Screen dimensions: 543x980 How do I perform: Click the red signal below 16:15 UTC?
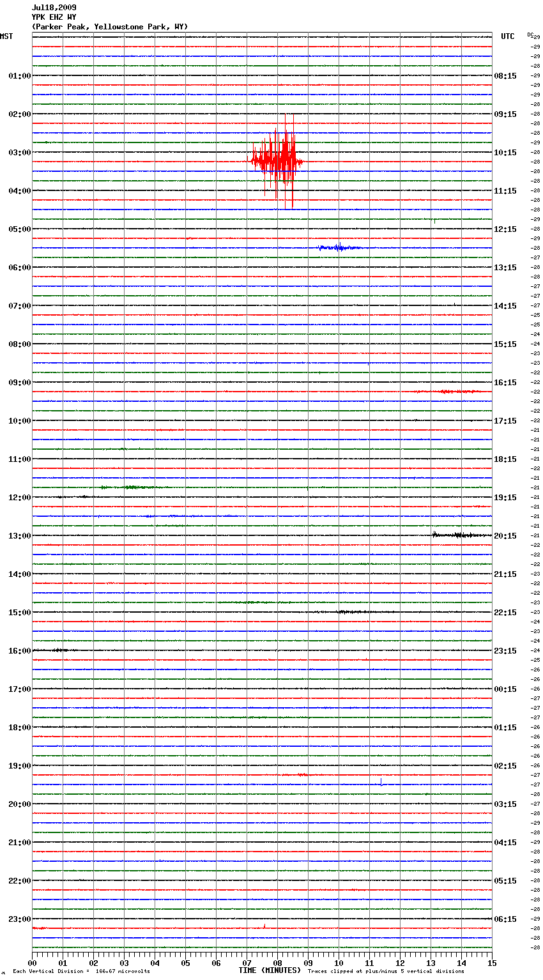448,391
